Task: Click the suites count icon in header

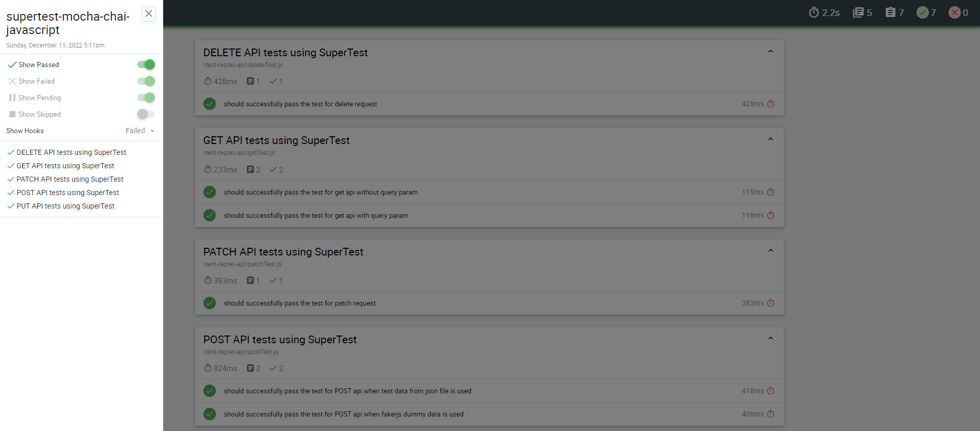Action: pyautogui.click(x=858, y=12)
